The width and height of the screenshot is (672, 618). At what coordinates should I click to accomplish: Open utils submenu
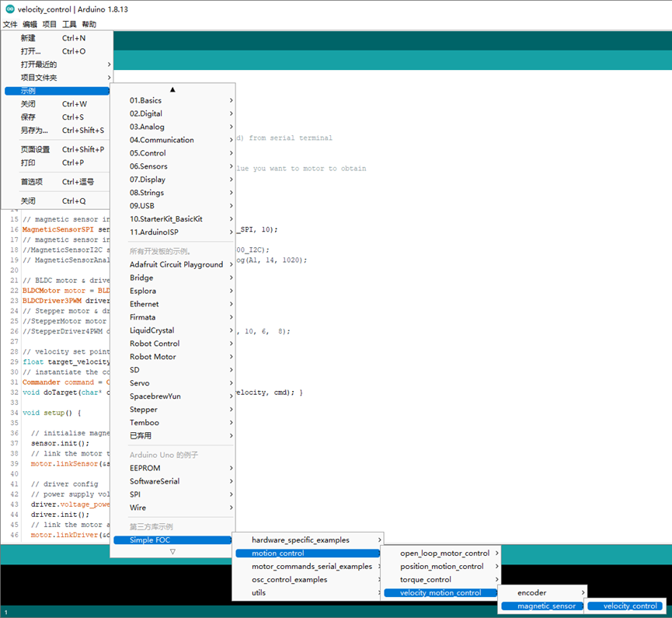(x=308, y=593)
